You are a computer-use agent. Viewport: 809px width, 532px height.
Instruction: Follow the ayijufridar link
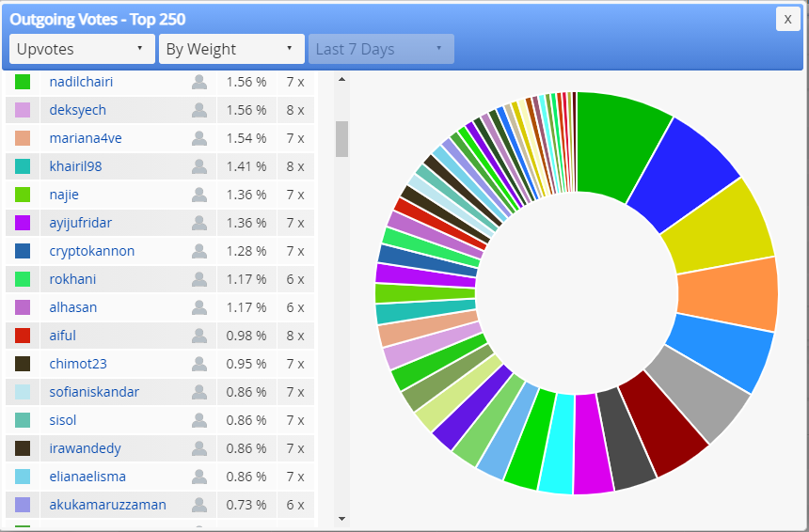coord(81,223)
